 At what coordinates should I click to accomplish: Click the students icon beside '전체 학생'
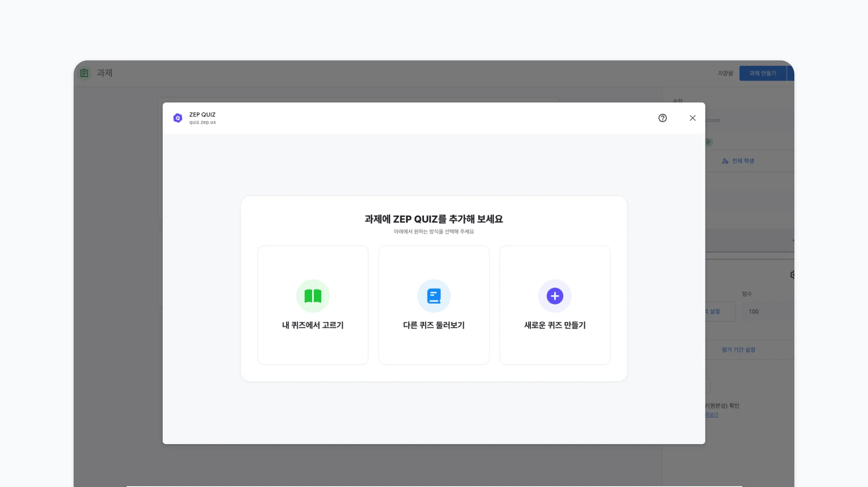(x=725, y=161)
